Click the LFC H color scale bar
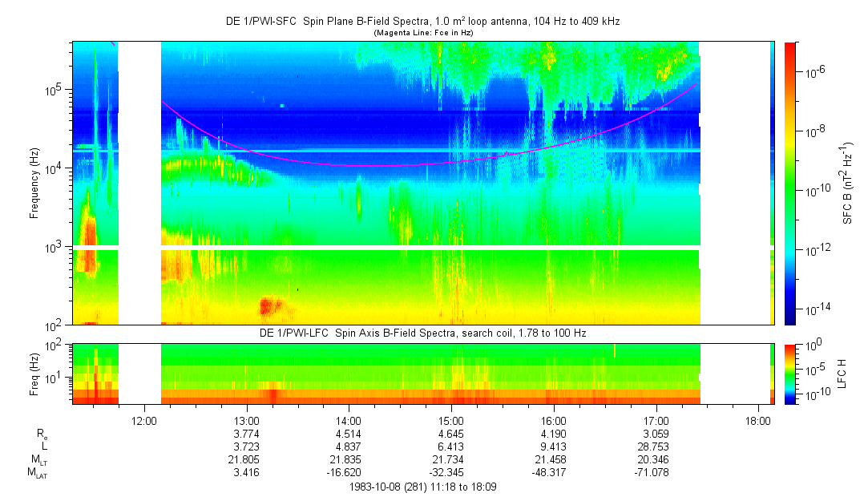Screen dimensions: 868x497 [790, 374]
